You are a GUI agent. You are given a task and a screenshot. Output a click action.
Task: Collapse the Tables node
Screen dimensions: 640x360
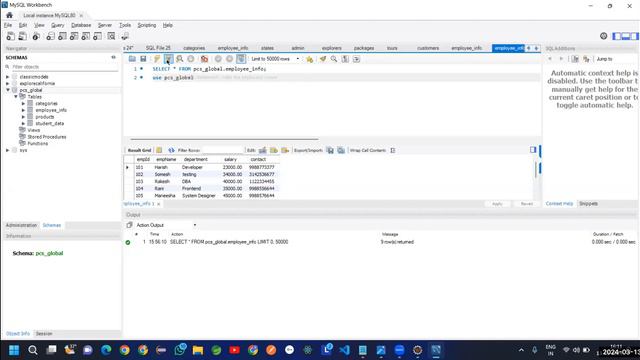pyautogui.click(x=16, y=97)
